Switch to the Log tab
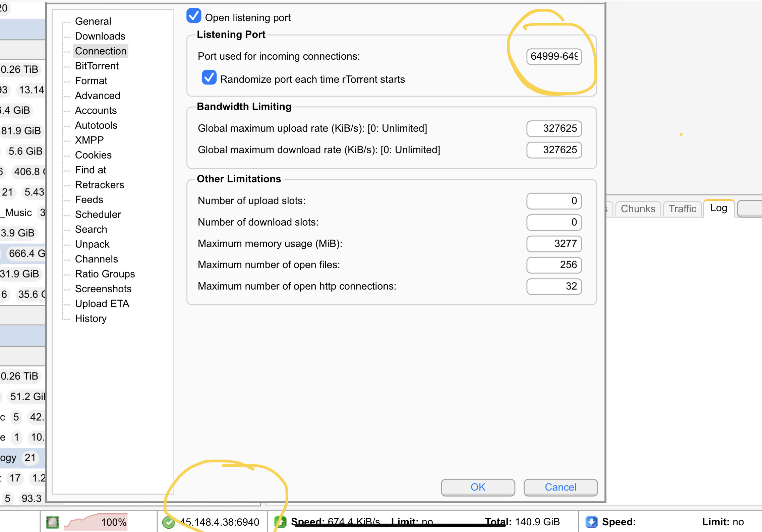The width and height of the screenshot is (762, 532). click(718, 208)
